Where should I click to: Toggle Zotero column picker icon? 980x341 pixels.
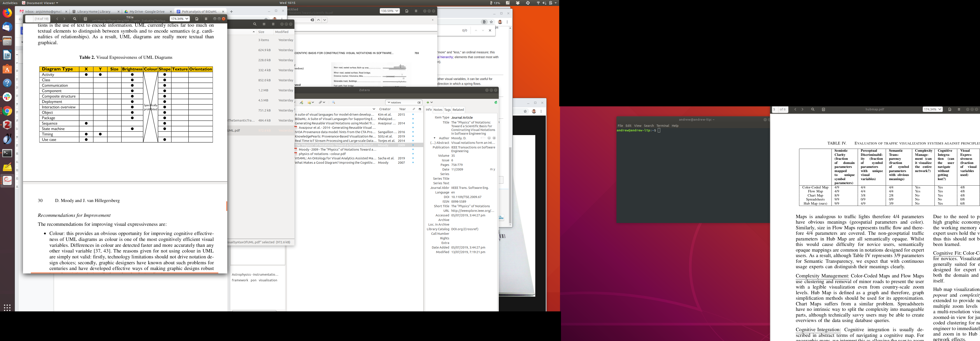[x=420, y=109]
